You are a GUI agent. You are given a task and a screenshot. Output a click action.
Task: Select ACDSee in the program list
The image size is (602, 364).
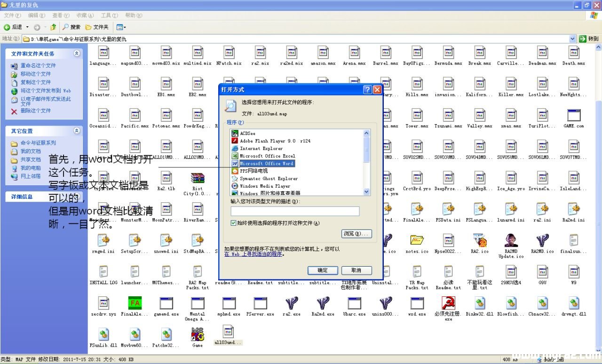click(248, 134)
